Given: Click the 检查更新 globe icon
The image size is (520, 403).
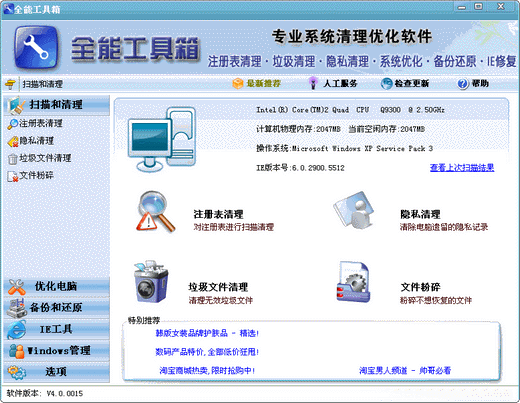Looking at the screenshot, I should pos(386,83).
